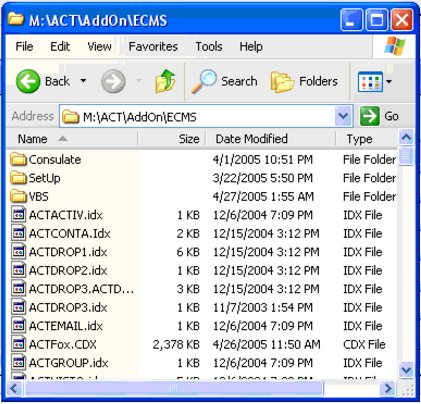Select the ACTDROP3.idx file name
This screenshot has height=404, width=421.
tap(68, 307)
